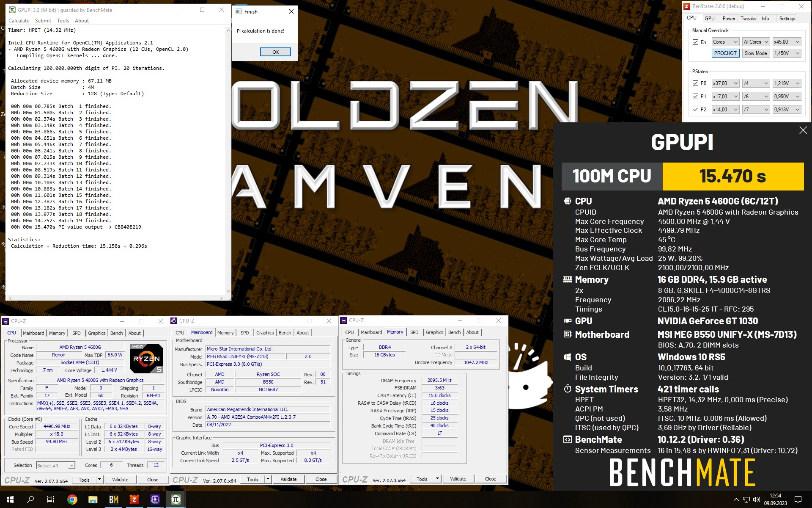This screenshot has width=812, height=508.
Task: Switch to CPU-Z taskbar icon
Action: [155, 500]
